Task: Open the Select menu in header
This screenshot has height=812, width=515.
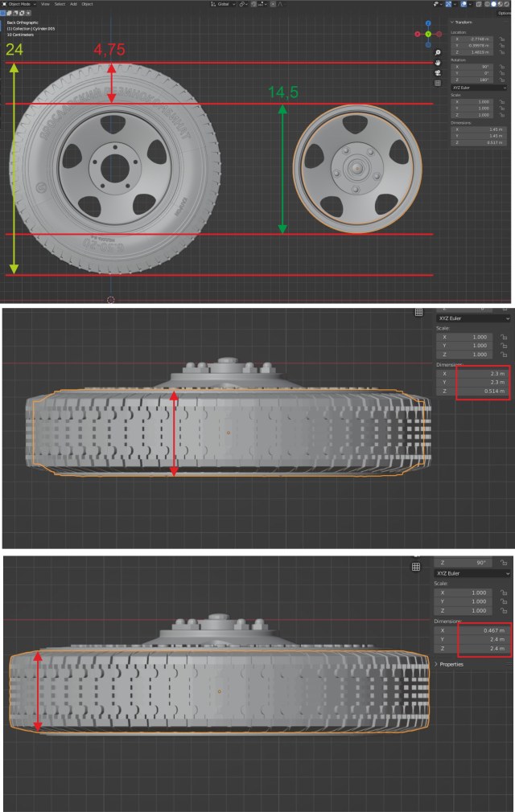Action: tap(60, 4)
